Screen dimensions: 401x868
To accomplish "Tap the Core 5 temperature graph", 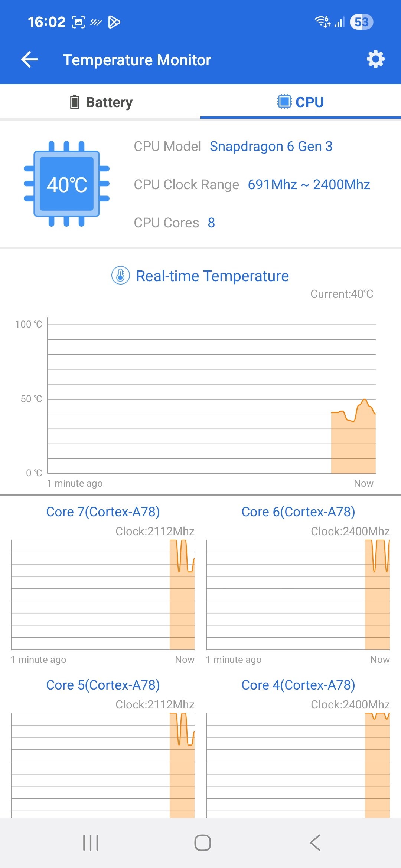I will (x=103, y=765).
